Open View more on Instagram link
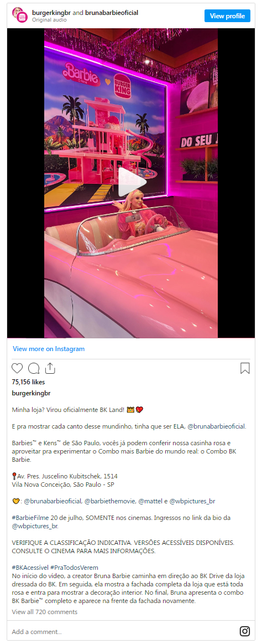262x644 pixels. click(x=49, y=349)
